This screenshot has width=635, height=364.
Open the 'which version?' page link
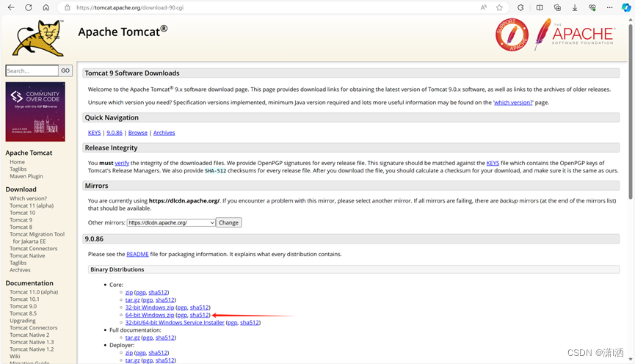[x=513, y=103]
